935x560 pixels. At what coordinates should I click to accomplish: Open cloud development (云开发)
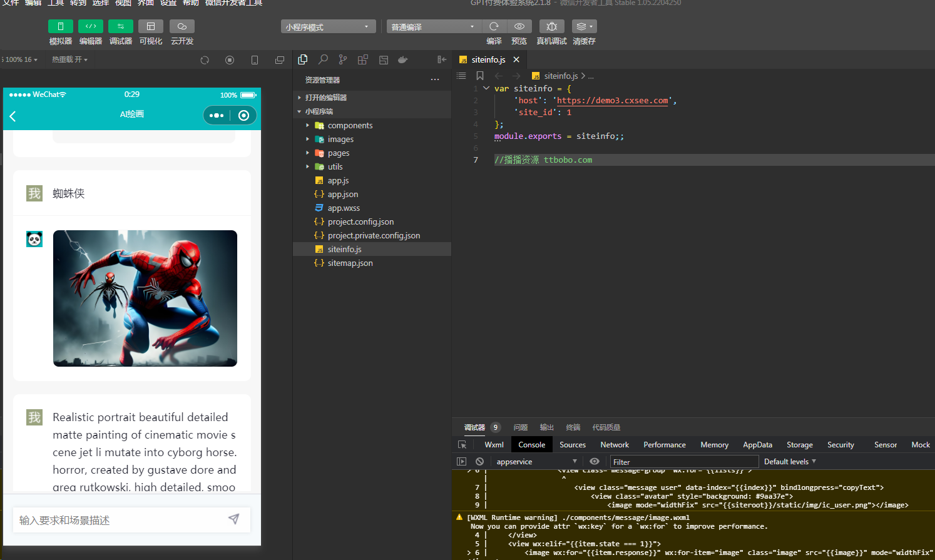(182, 26)
